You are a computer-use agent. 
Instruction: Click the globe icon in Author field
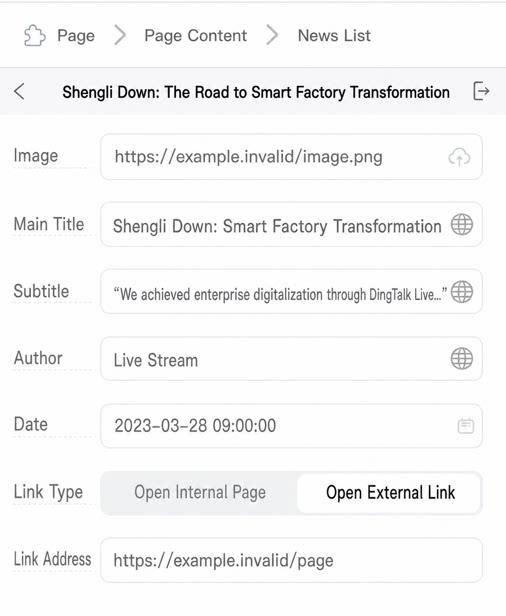(462, 359)
